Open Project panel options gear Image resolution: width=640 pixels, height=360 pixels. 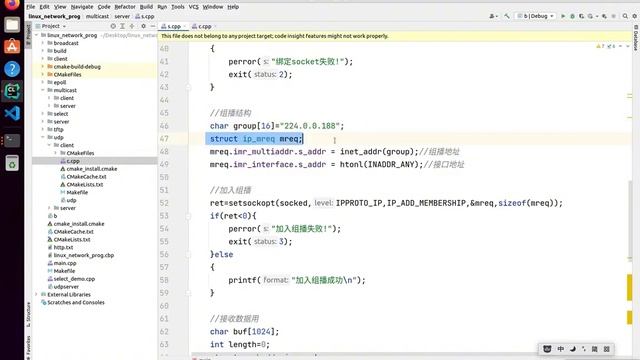(x=143, y=26)
